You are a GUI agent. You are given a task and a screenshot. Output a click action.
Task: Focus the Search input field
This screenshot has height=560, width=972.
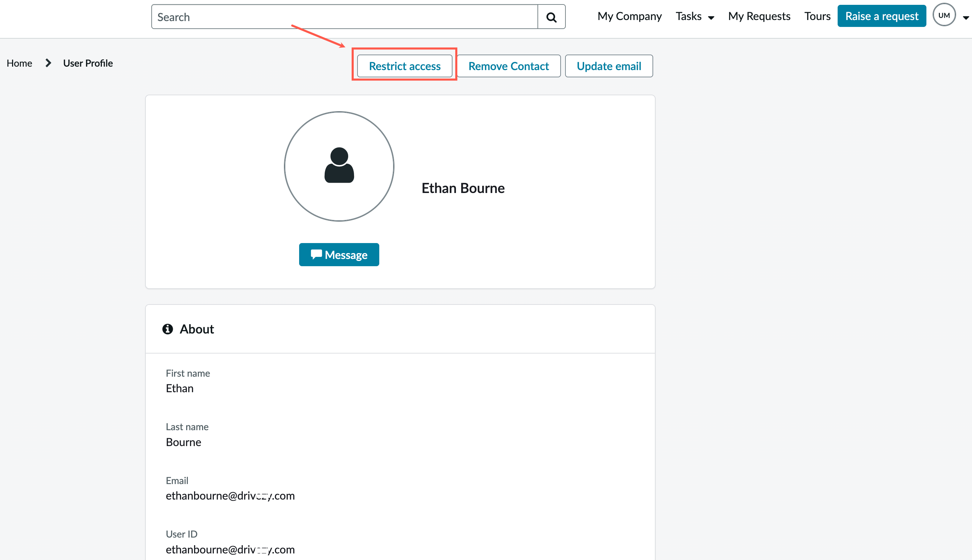click(x=344, y=17)
